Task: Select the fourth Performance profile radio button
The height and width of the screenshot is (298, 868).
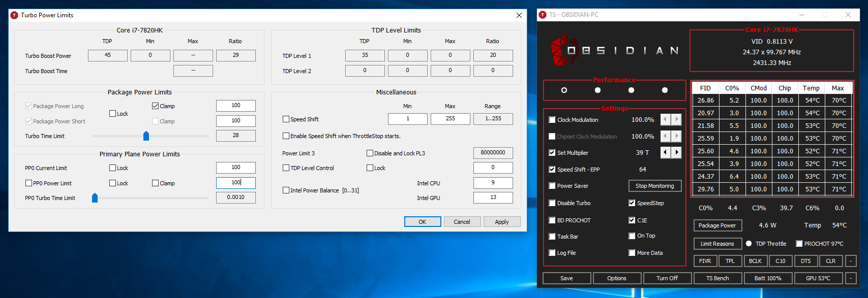Action: pyautogui.click(x=665, y=90)
